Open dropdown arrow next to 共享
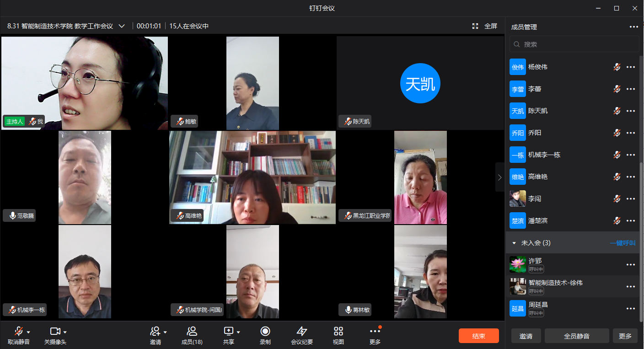The height and width of the screenshot is (349, 644). point(238,332)
